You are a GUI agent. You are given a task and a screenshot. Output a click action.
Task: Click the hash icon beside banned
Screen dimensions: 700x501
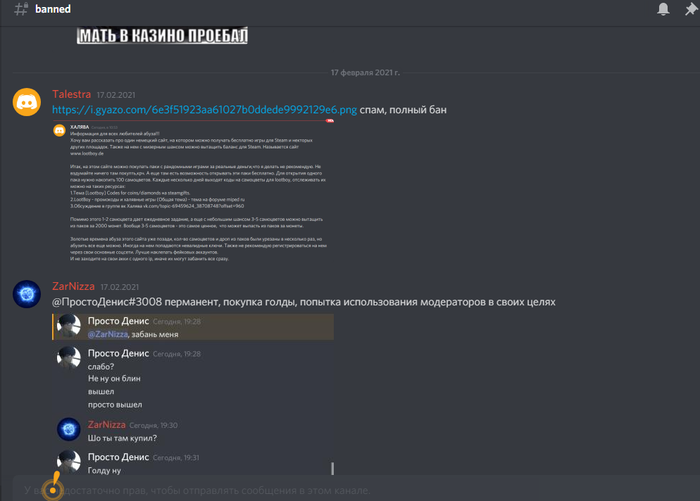click(19, 10)
